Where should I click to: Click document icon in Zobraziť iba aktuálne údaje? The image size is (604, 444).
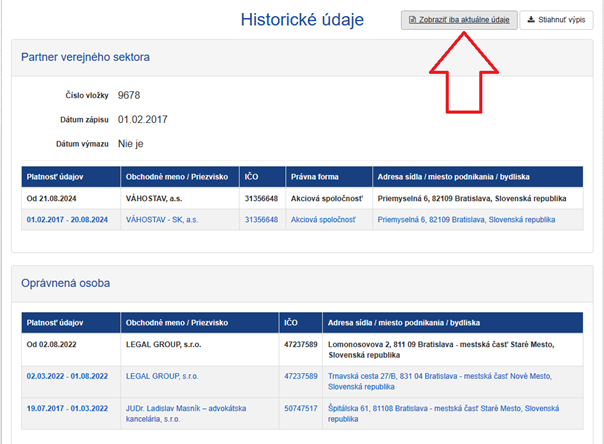coord(412,20)
